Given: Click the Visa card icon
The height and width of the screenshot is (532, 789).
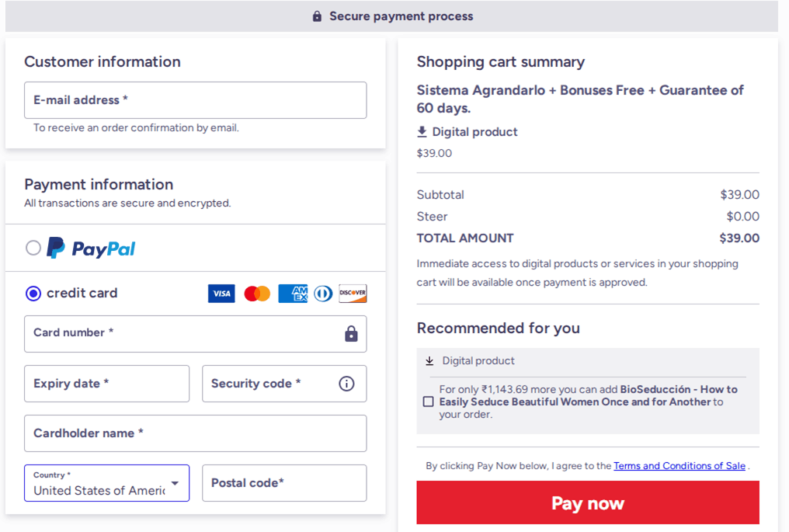Looking at the screenshot, I should [x=221, y=294].
